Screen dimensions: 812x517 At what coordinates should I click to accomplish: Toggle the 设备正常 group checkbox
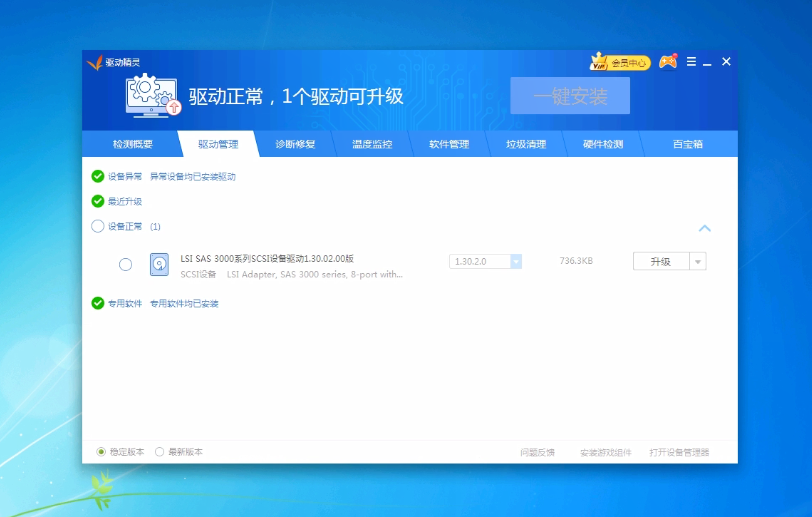coord(97,226)
